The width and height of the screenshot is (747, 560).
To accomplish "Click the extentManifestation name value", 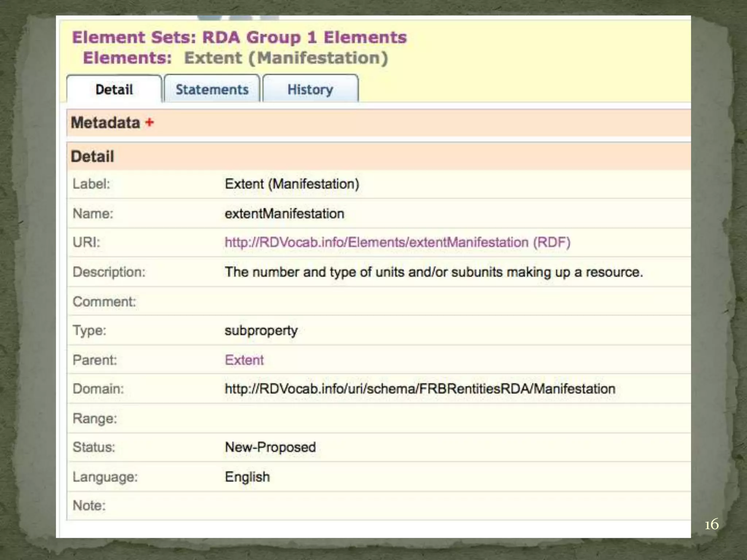I will pyautogui.click(x=284, y=214).
